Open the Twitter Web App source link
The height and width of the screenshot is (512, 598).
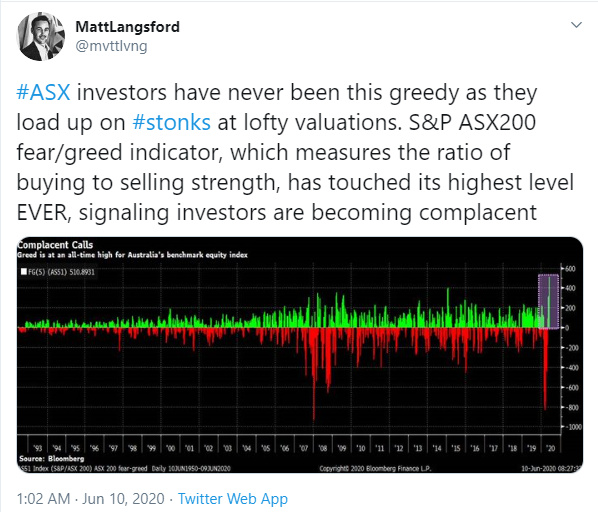coord(233,499)
